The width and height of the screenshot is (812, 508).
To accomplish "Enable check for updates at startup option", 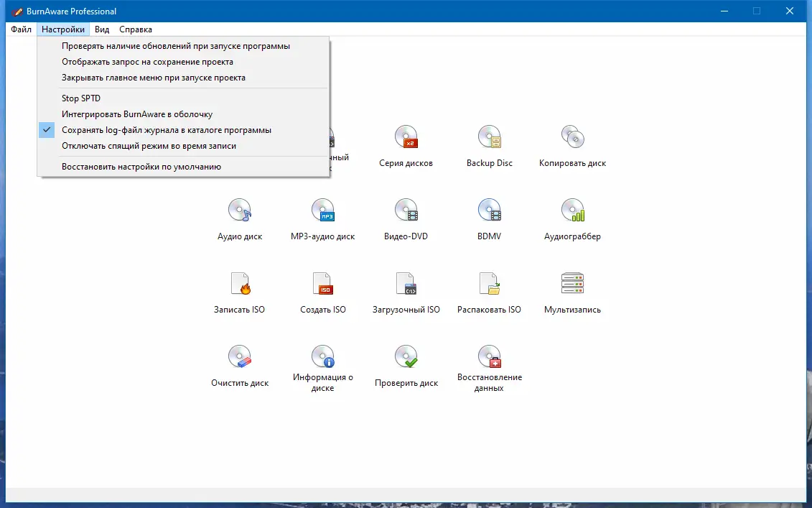I will point(183,46).
